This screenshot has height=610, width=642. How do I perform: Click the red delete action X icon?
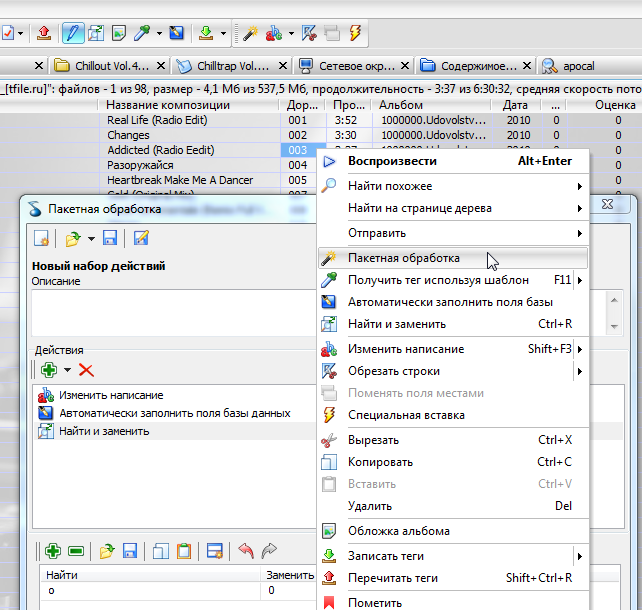(86, 370)
